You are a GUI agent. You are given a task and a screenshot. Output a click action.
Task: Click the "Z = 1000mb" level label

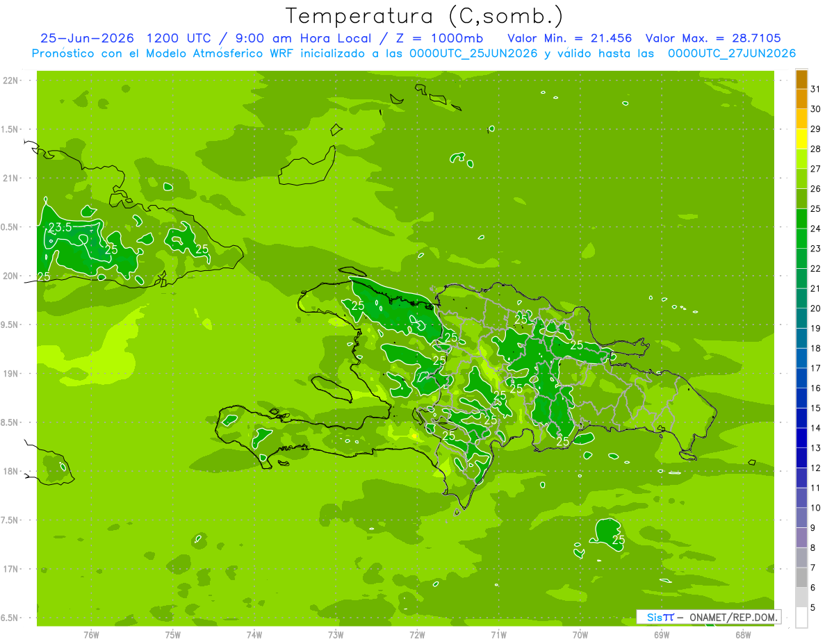(436, 38)
